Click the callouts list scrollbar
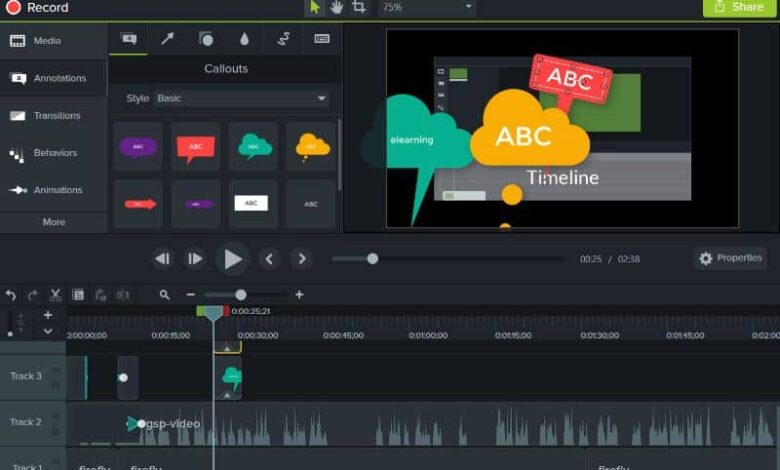 click(339, 154)
